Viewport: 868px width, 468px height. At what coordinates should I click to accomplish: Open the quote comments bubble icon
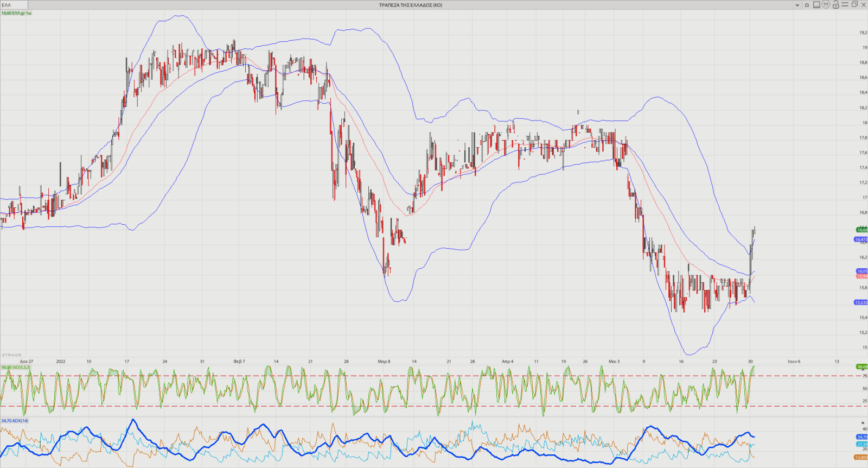(826, 4)
